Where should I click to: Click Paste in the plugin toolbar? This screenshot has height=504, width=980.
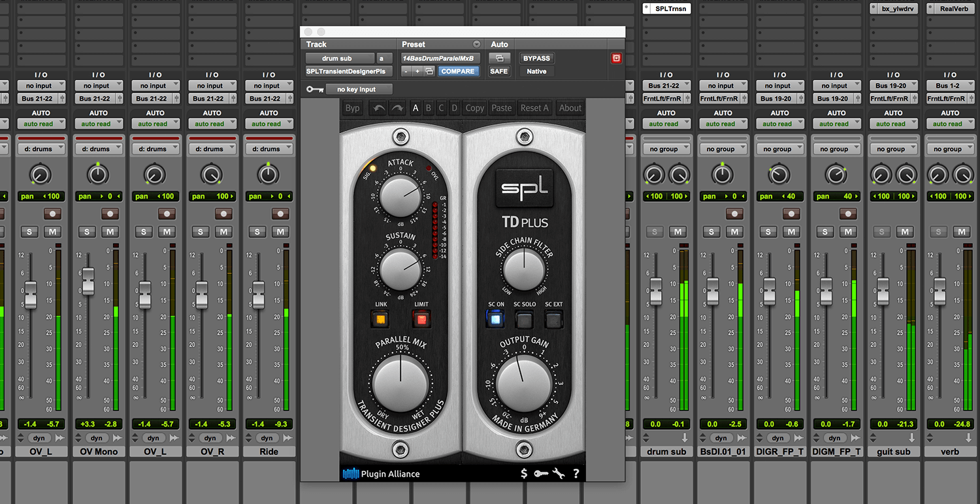point(502,109)
